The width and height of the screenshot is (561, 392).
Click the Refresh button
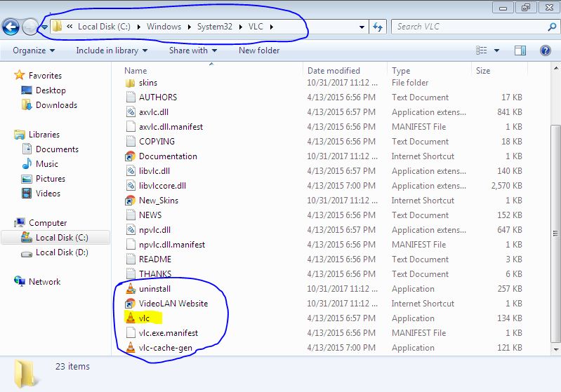pos(378,27)
